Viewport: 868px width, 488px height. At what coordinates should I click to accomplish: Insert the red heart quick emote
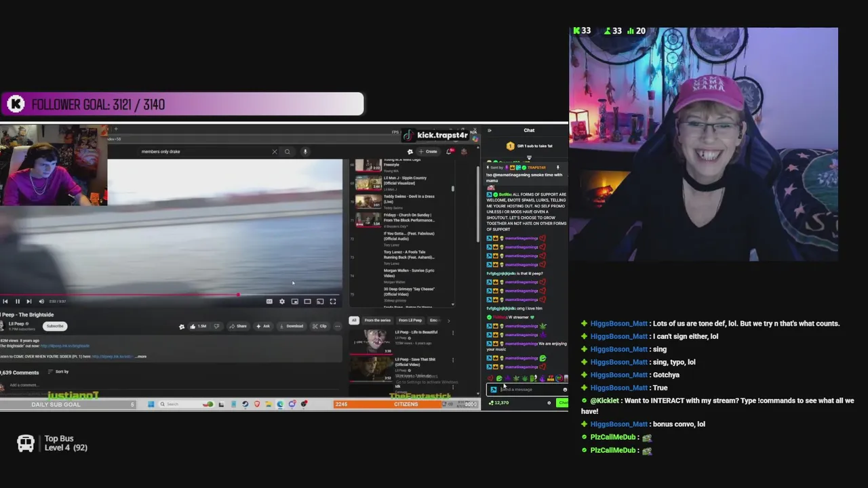pyautogui.click(x=490, y=378)
